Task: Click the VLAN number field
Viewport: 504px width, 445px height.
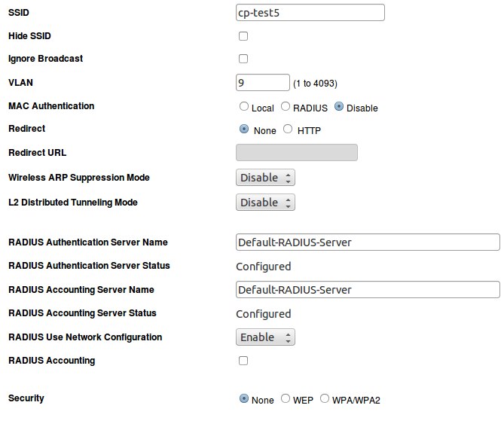Action: 262,82
